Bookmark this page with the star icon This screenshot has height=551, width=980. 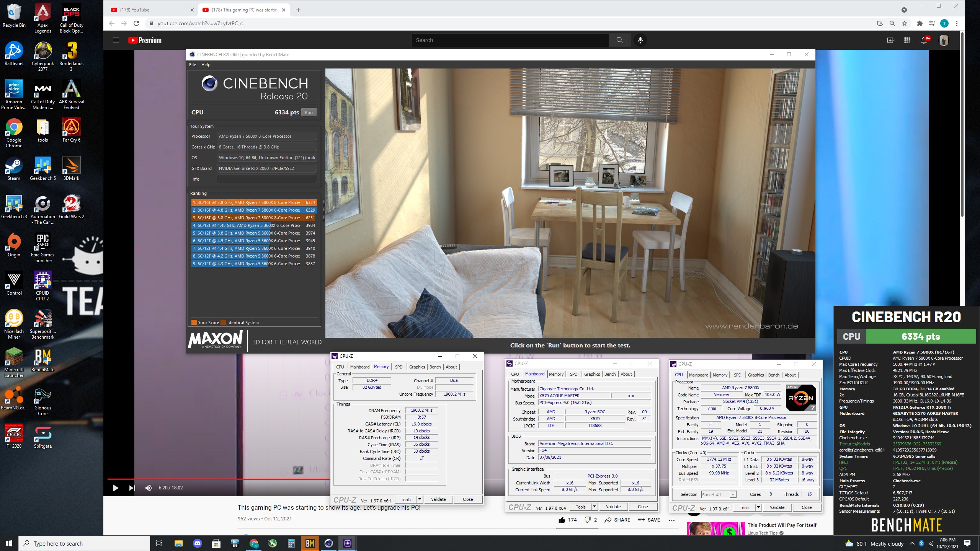coord(905,23)
